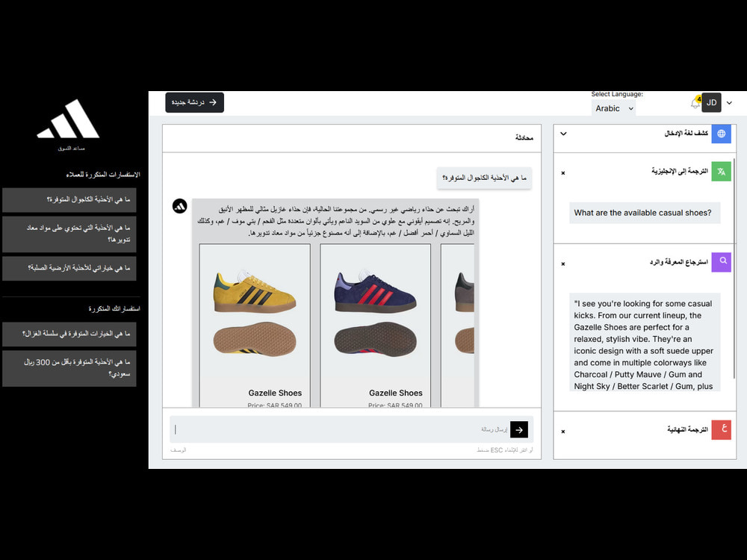Select FAQ about available casual shoes
Screen dimensions: 747x560
pyautogui.click(x=69, y=199)
